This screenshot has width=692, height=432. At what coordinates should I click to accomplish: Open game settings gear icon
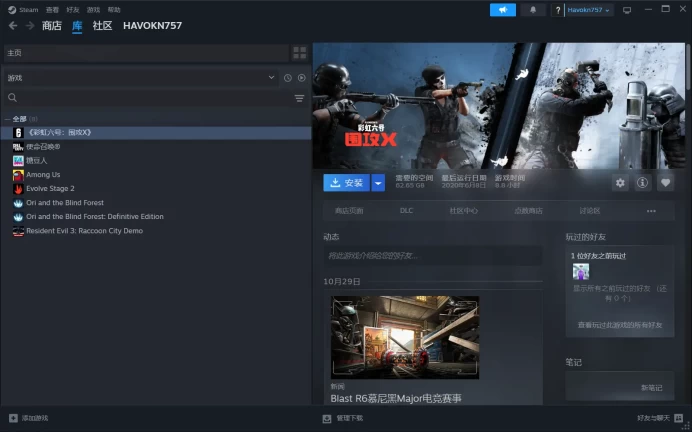(620, 183)
